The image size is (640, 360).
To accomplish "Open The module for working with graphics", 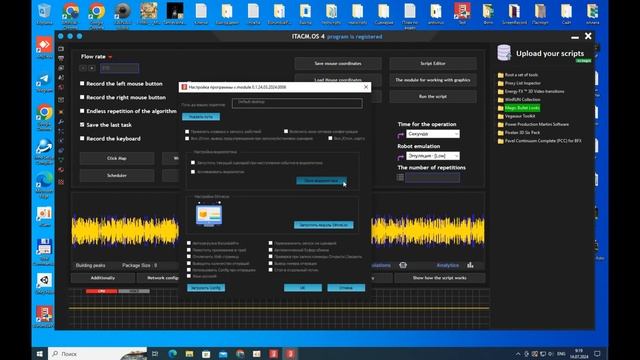I will tap(433, 80).
